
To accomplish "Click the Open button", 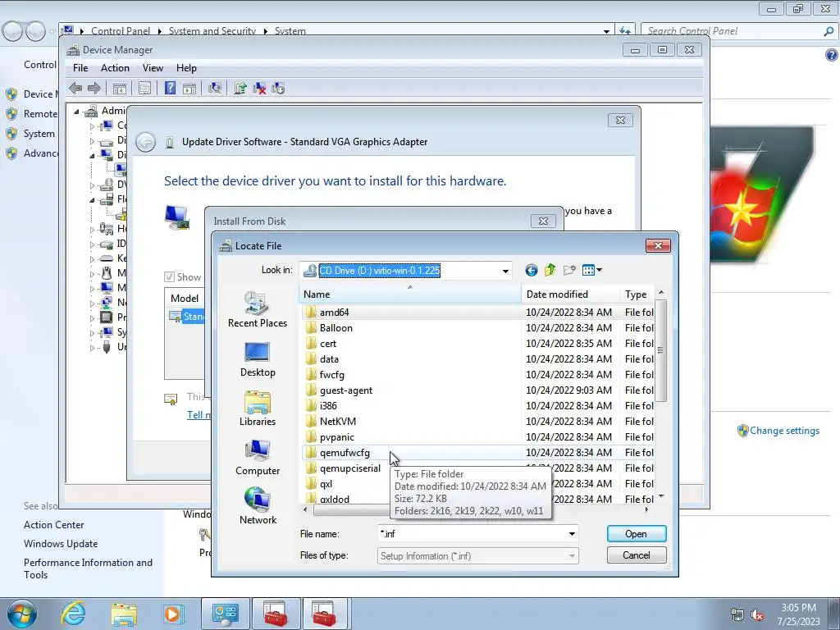I will click(x=637, y=533).
